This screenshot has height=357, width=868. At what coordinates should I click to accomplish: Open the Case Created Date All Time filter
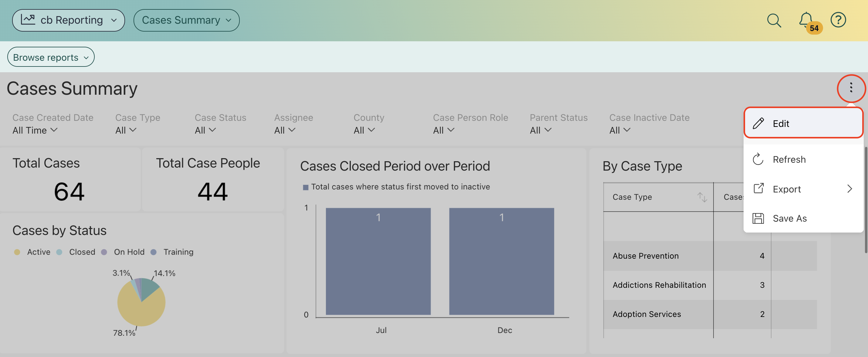click(35, 130)
